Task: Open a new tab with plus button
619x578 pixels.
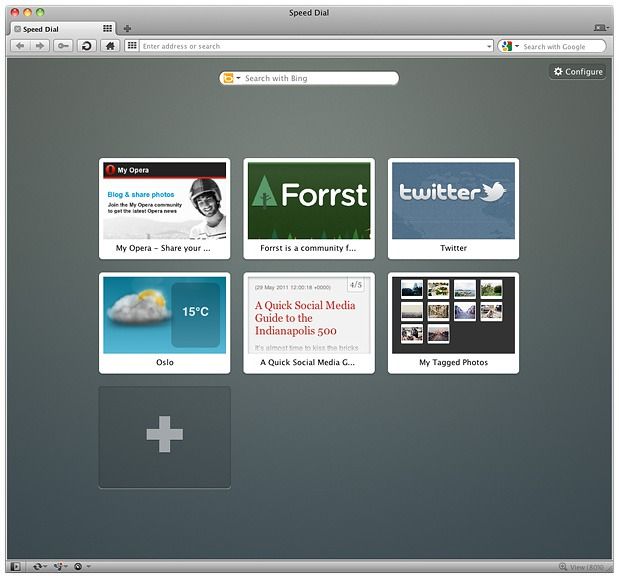Action: tap(127, 29)
